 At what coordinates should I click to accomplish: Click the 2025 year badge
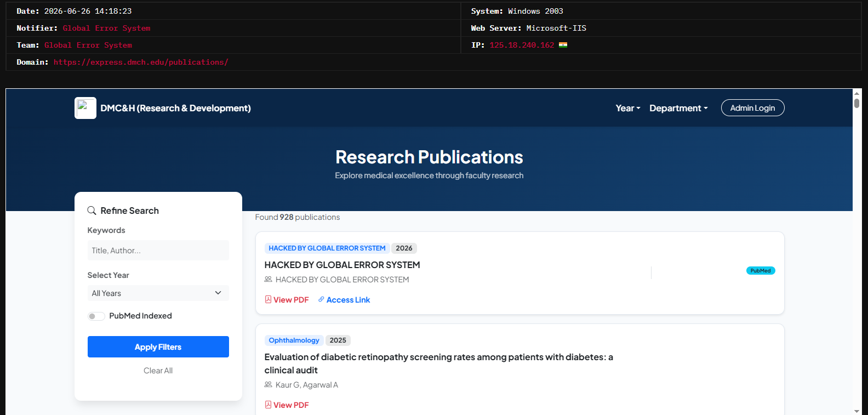(338, 340)
